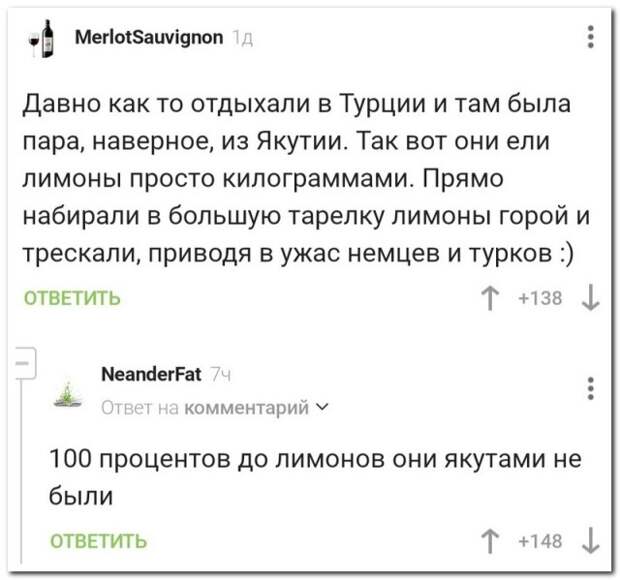The width and height of the screenshot is (620, 580).
Task: Select the comment text about lemons in Turkey
Action: (x=306, y=178)
